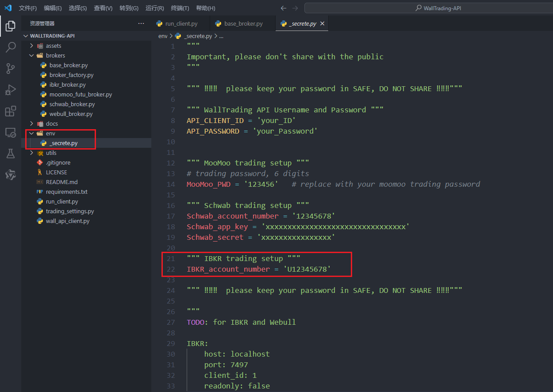Open the Extensions view

point(10,111)
